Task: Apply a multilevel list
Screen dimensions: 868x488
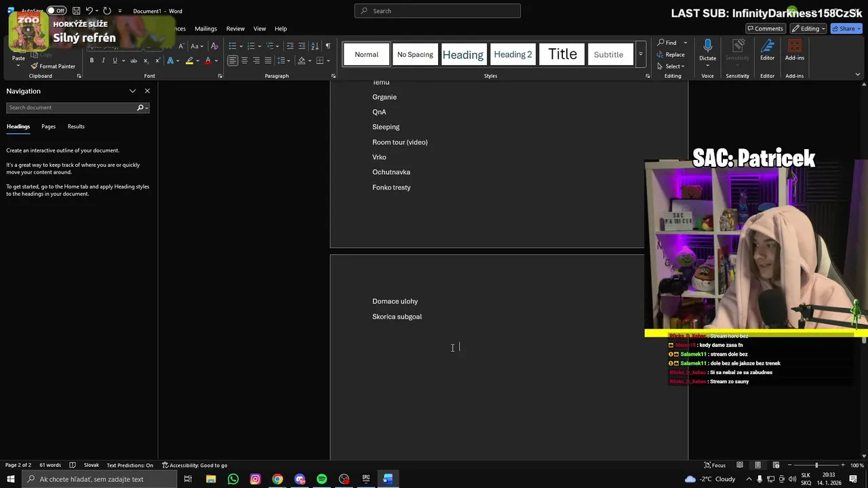Action: click(270, 46)
